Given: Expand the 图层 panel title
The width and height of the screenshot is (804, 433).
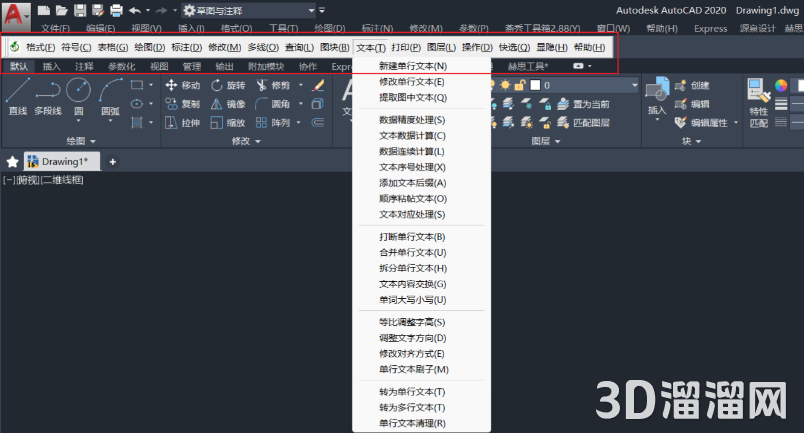Looking at the screenshot, I should point(546,141).
